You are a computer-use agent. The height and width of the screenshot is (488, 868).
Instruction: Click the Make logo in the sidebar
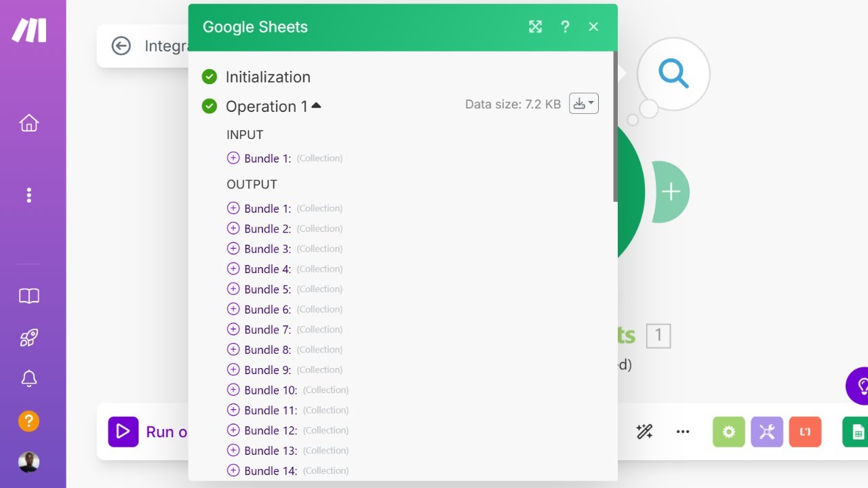tap(29, 30)
